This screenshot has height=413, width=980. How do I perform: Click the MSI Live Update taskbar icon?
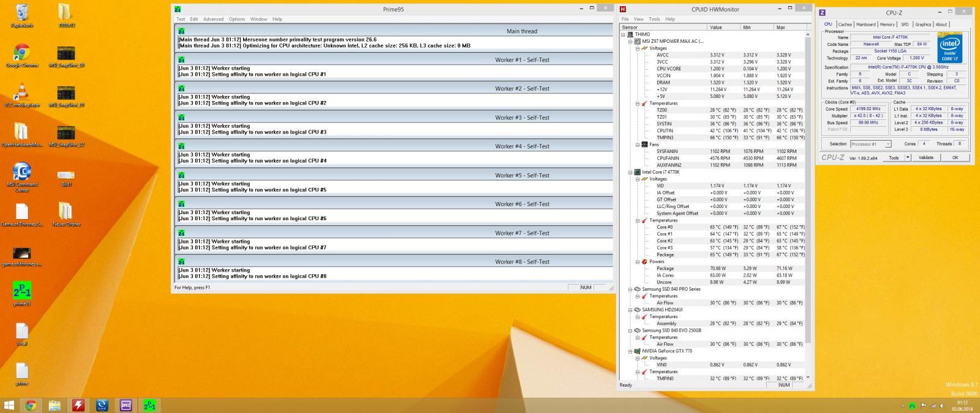point(102,405)
